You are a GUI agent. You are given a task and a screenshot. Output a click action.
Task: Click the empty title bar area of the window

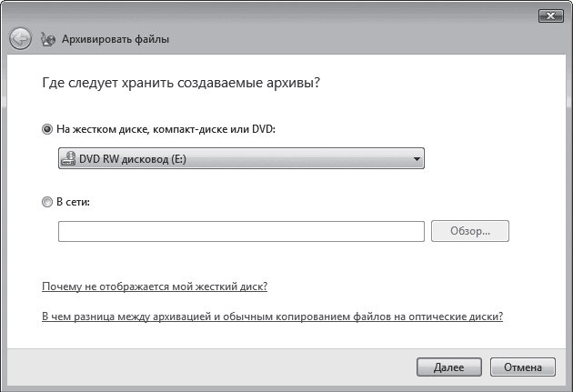(x=273, y=15)
